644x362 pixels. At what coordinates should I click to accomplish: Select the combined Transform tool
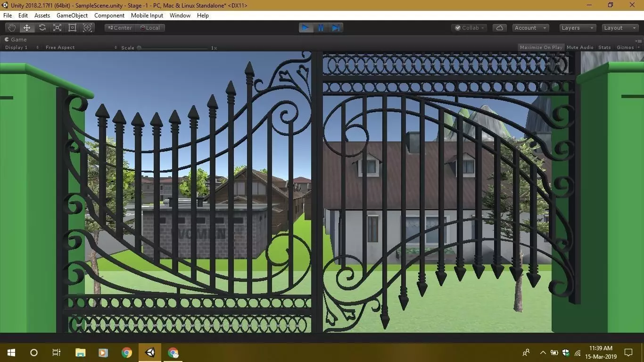coord(87,28)
